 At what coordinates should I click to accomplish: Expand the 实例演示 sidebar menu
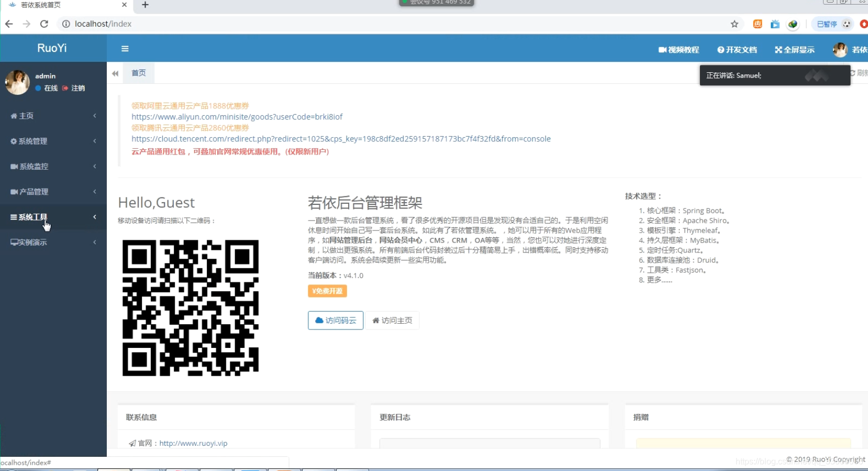(x=53, y=242)
